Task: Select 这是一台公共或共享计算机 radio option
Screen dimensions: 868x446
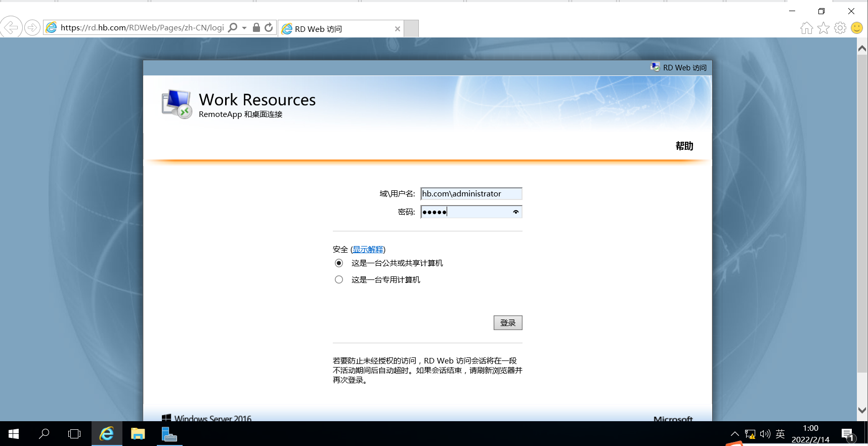Action: click(x=339, y=263)
